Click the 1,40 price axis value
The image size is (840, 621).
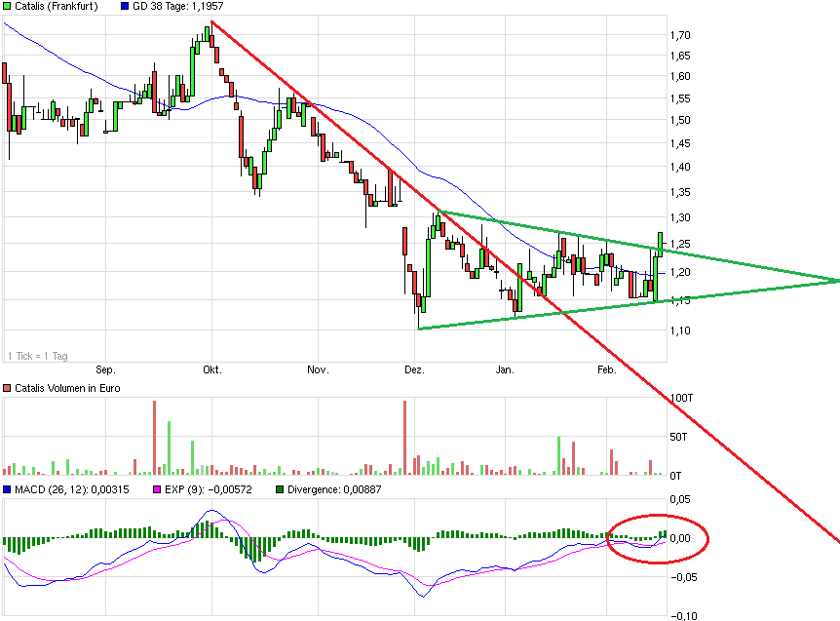pyautogui.click(x=680, y=167)
